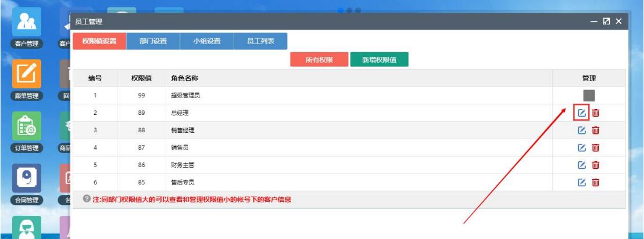Delete the 销售经理 role
The image size is (644, 239).
click(x=595, y=130)
